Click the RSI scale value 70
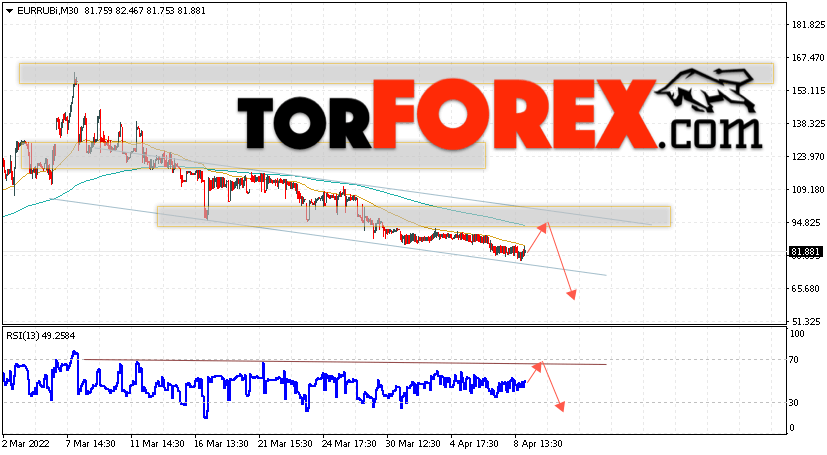Viewport: 827px width, 455px height. click(794, 360)
